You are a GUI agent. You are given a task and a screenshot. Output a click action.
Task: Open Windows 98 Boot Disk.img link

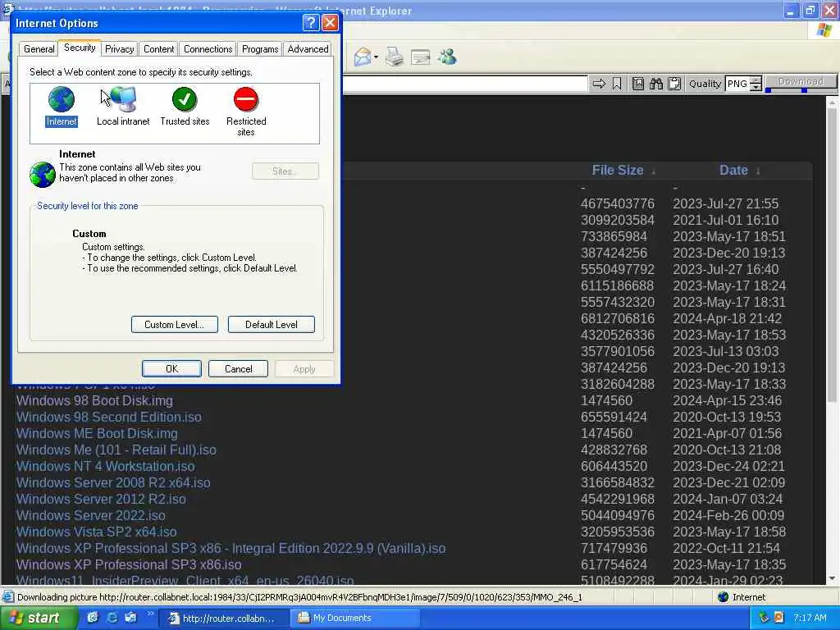95,400
